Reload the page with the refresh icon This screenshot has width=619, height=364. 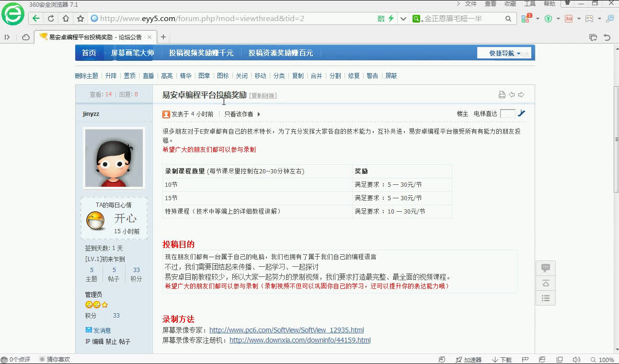pyautogui.click(x=51, y=19)
